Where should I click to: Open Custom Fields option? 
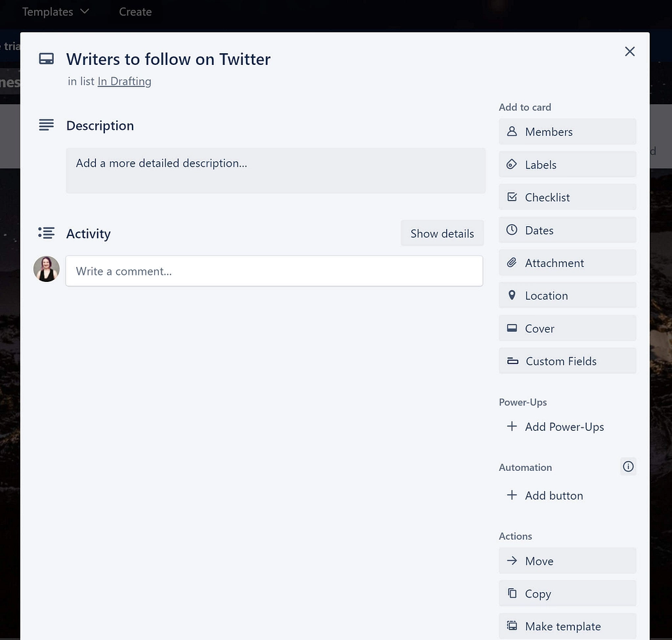pos(567,361)
